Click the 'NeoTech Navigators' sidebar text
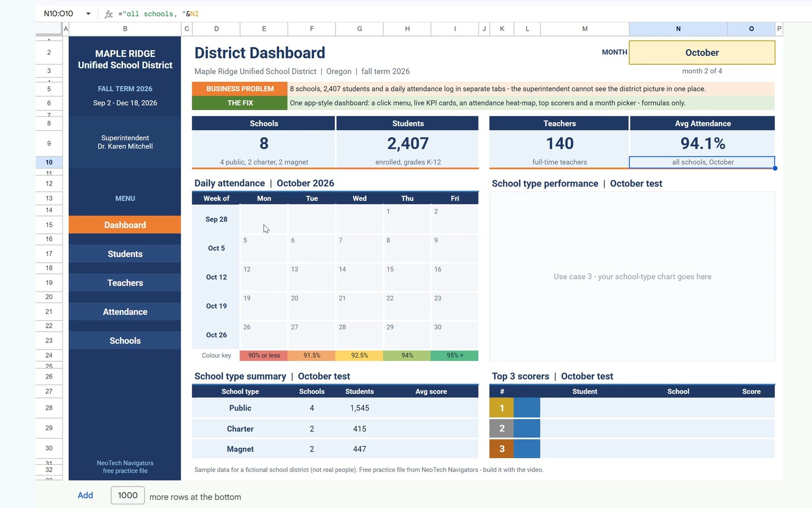 click(x=125, y=463)
